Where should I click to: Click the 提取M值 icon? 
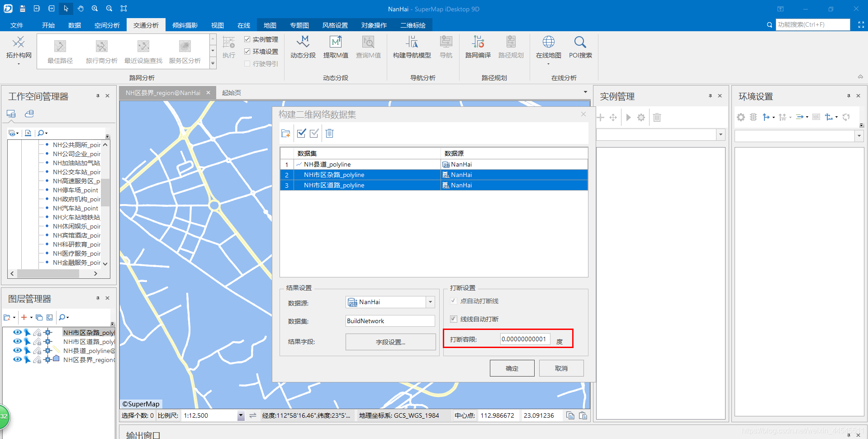tap(336, 43)
